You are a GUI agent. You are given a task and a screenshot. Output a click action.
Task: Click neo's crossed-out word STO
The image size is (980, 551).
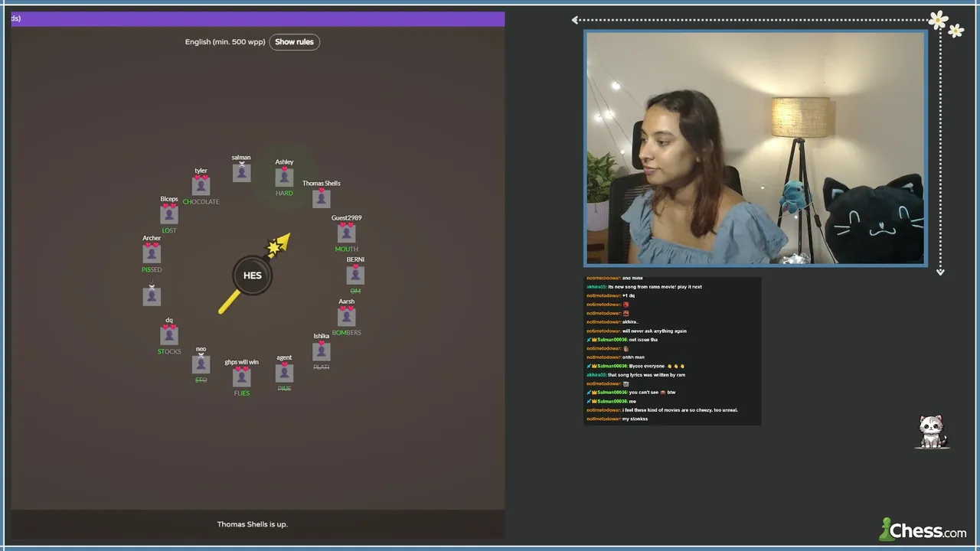pyautogui.click(x=201, y=380)
